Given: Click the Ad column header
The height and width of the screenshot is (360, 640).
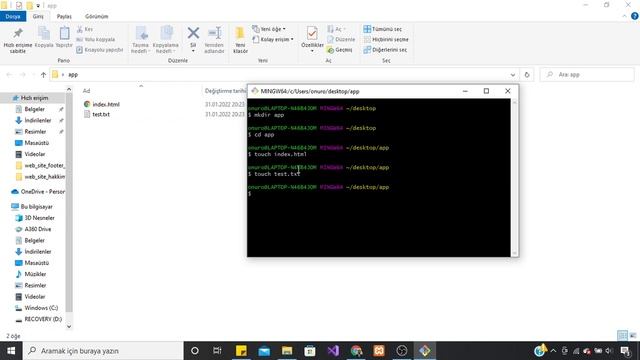Looking at the screenshot, I should (x=86, y=91).
